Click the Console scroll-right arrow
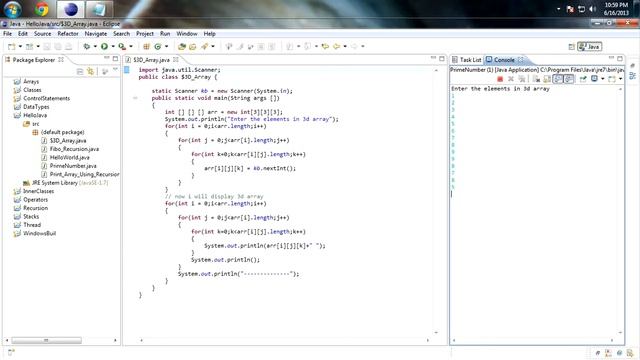This screenshot has width=640, height=360. click(x=612, y=340)
